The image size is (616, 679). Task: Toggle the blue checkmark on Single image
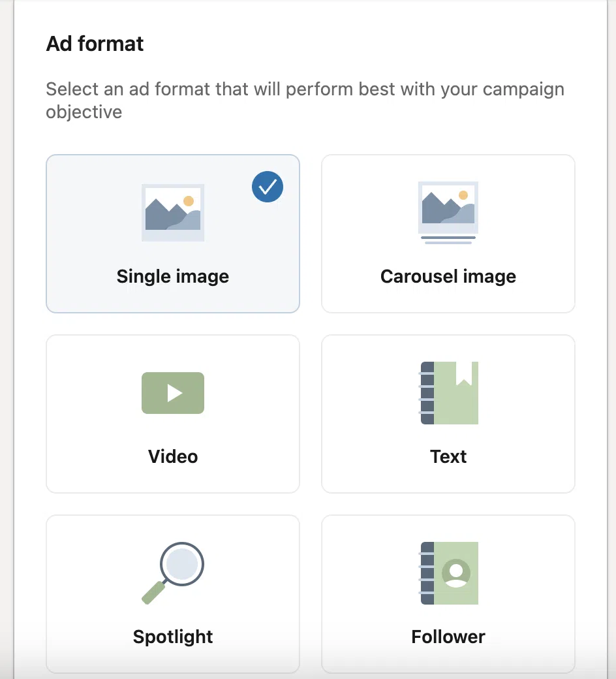[x=268, y=187]
